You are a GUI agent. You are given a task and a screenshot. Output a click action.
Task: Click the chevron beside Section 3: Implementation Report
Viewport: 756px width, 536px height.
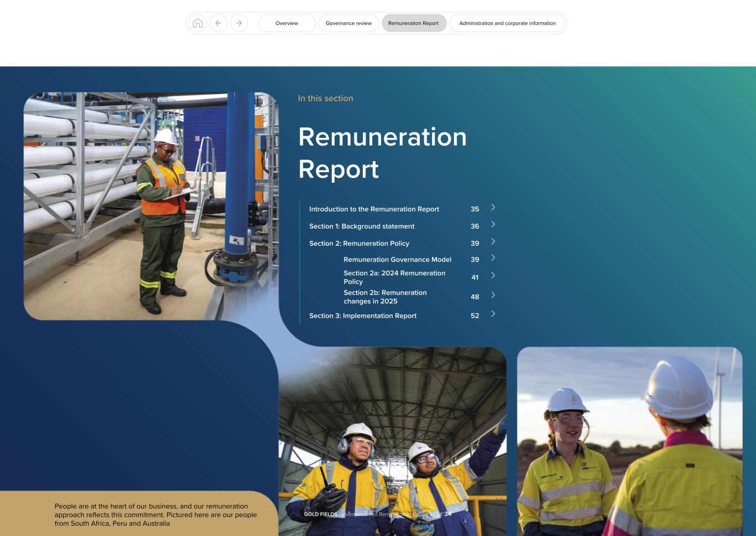[x=493, y=315]
